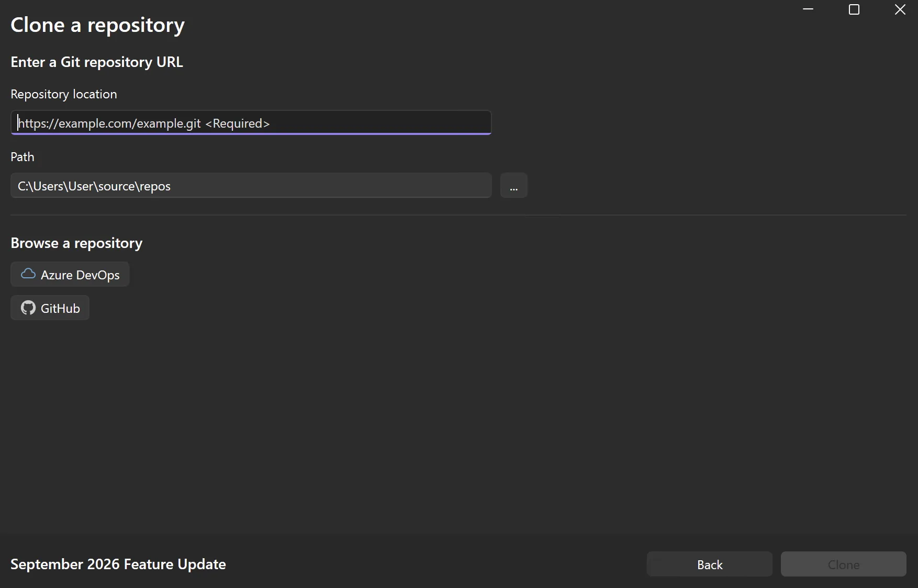Browse repositories on GitHub
The image size is (918, 588).
point(50,308)
